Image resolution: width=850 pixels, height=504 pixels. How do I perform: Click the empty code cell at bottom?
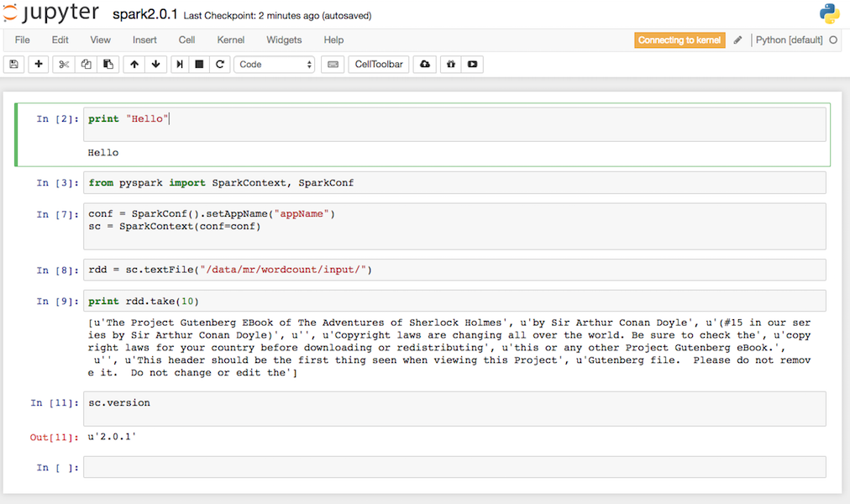pos(454,467)
